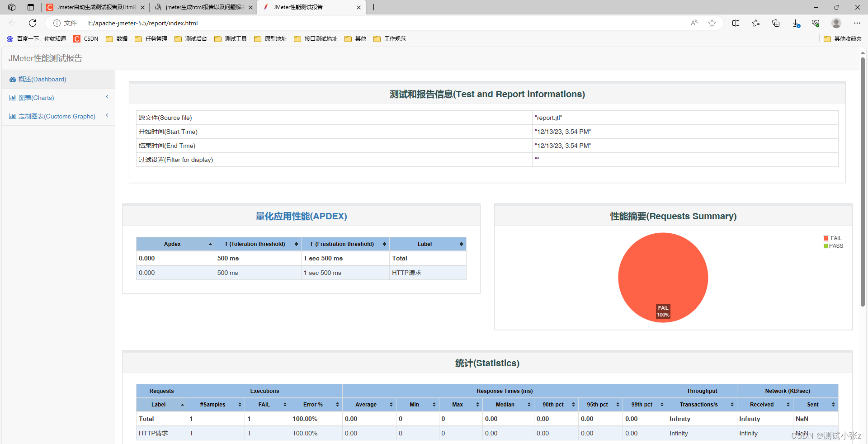The image size is (868, 444).
Task: Click the Charts bar-chart icon in the sidebar
Action: click(x=12, y=98)
